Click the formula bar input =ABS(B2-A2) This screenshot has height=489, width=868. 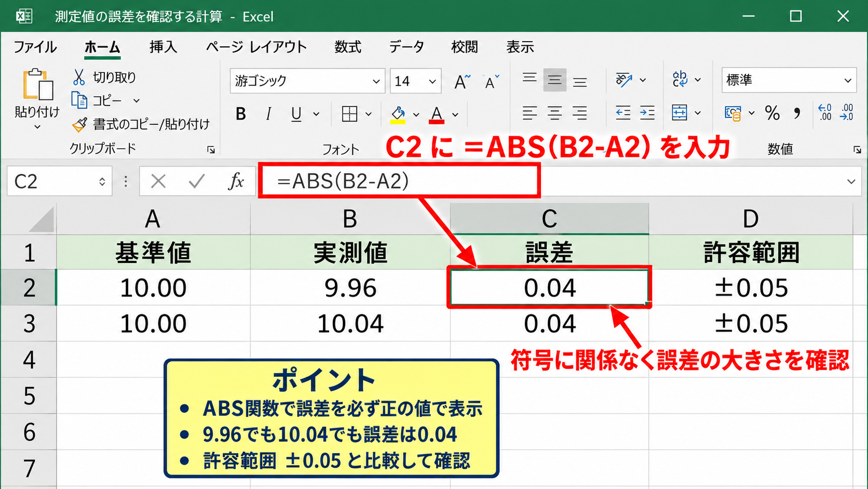(399, 181)
